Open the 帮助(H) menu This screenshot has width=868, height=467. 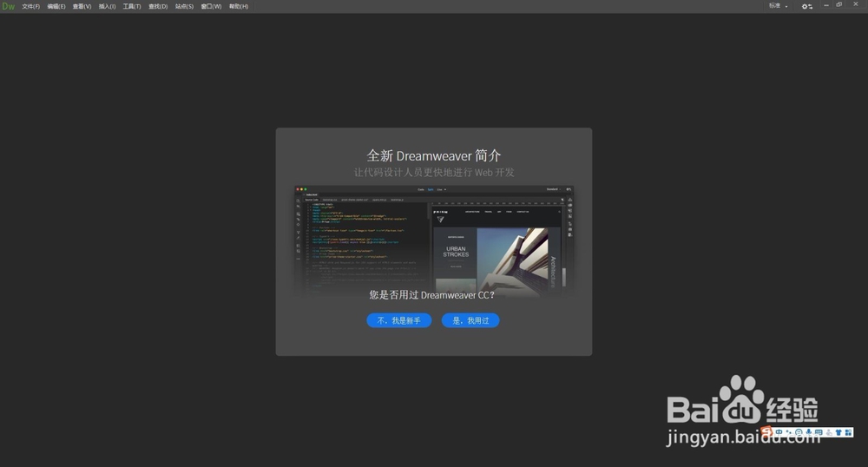click(x=239, y=7)
